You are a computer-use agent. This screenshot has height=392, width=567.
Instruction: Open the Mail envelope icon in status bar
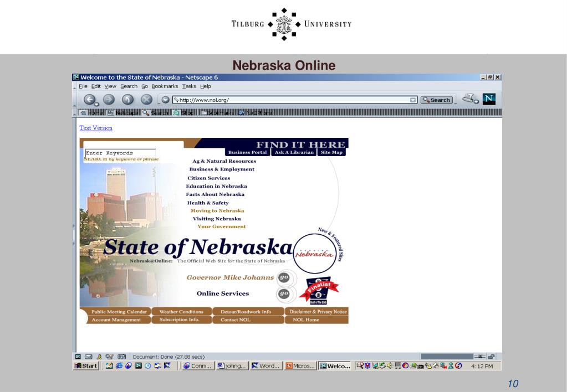89,357
